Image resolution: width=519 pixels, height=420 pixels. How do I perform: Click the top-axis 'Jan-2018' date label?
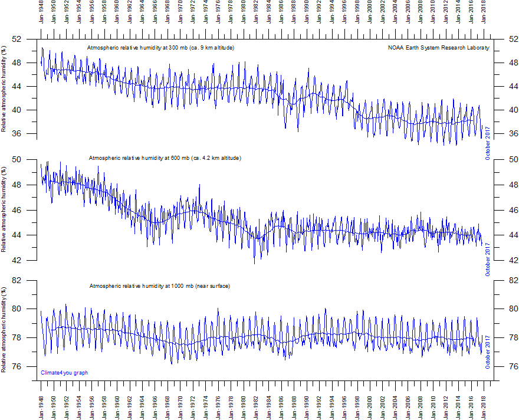coord(484,12)
